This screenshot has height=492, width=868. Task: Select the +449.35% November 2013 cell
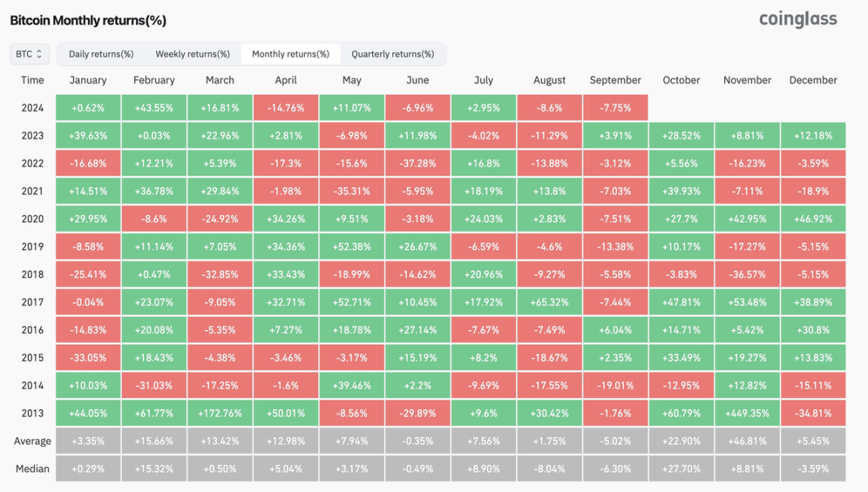tap(747, 413)
